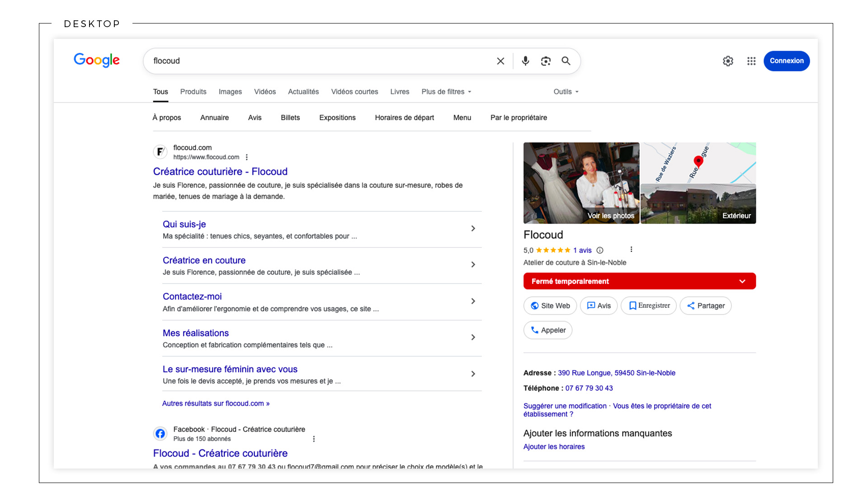
Task: Select the Avis section tab
Action: pos(255,117)
